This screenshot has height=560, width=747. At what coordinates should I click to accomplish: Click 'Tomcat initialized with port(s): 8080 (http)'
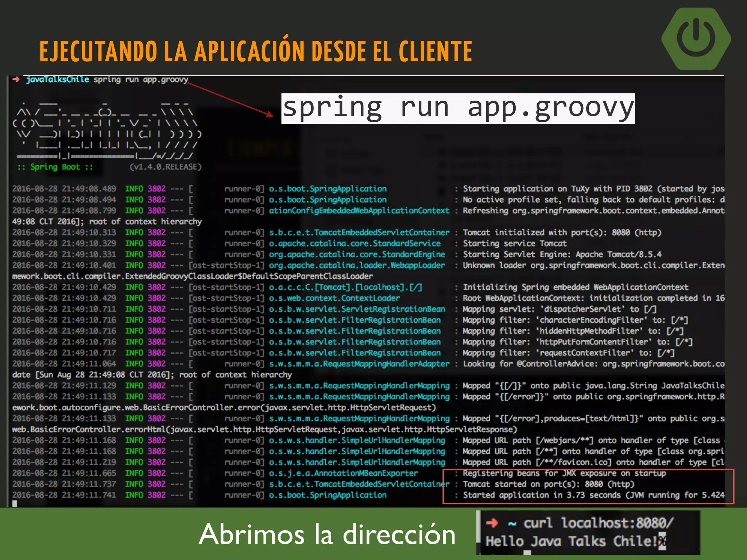point(562,233)
